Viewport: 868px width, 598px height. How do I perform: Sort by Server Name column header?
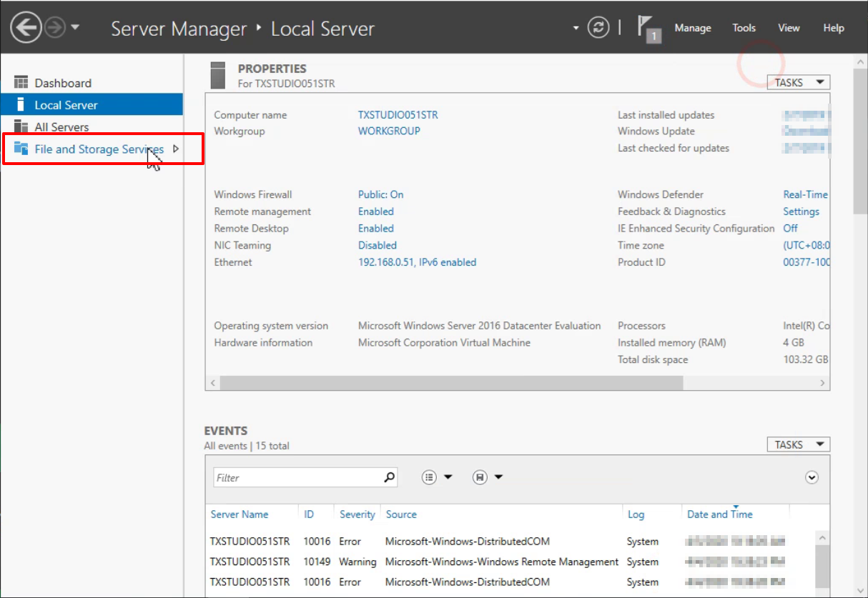[x=240, y=514]
